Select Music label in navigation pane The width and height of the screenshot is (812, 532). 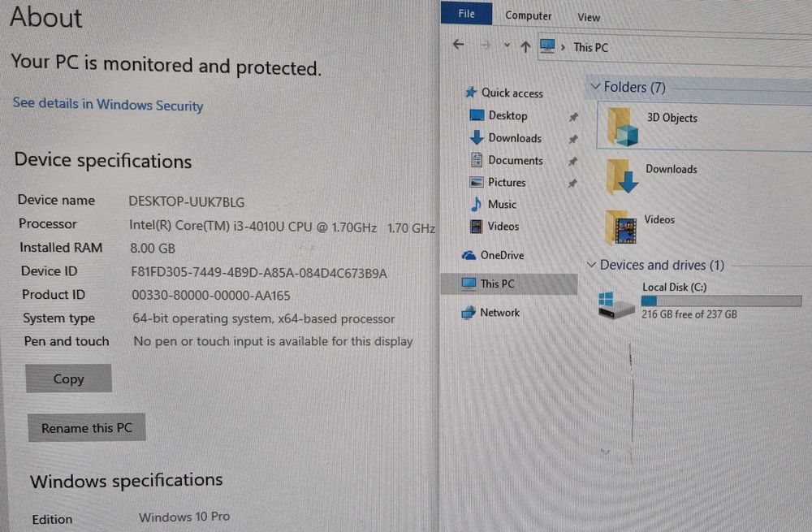[502, 204]
